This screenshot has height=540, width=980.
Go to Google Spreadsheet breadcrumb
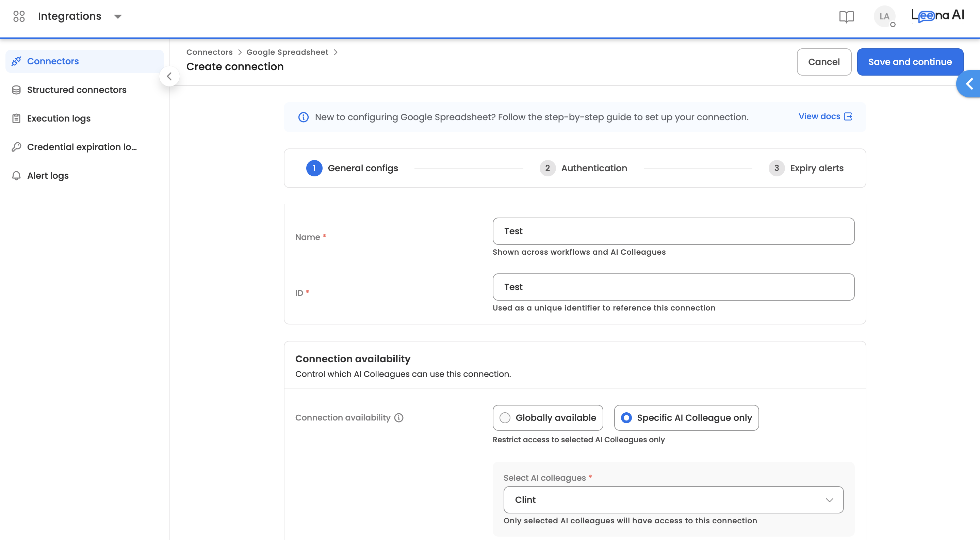tap(287, 52)
